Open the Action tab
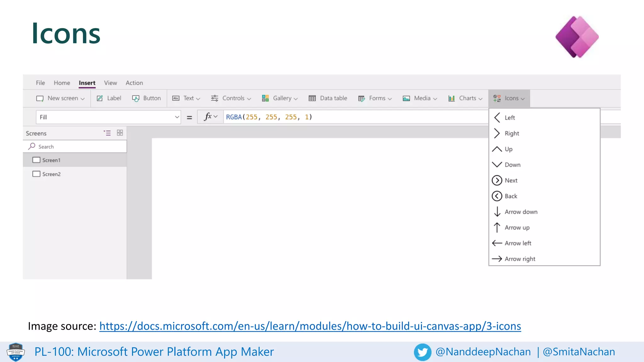 click(x=134, y=83)
